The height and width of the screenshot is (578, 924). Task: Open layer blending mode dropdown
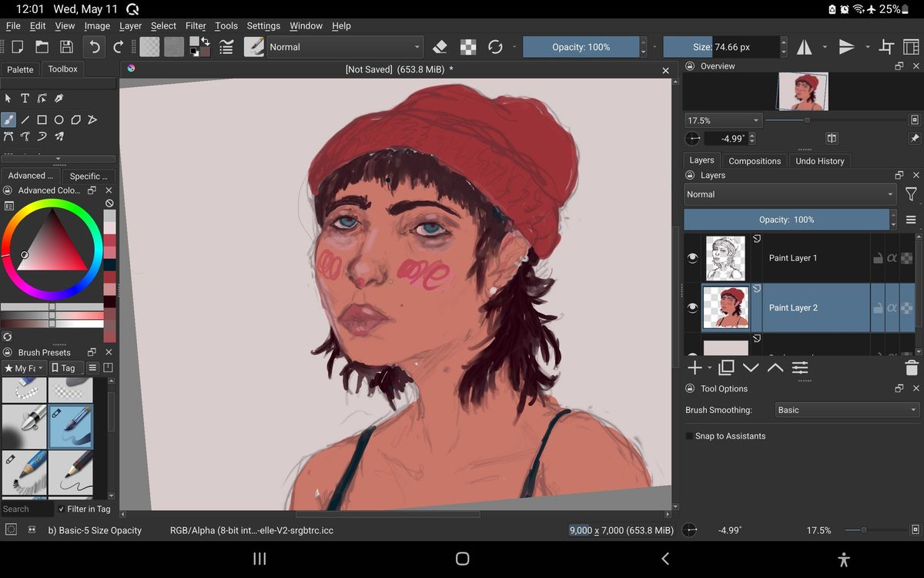[791, 194]
